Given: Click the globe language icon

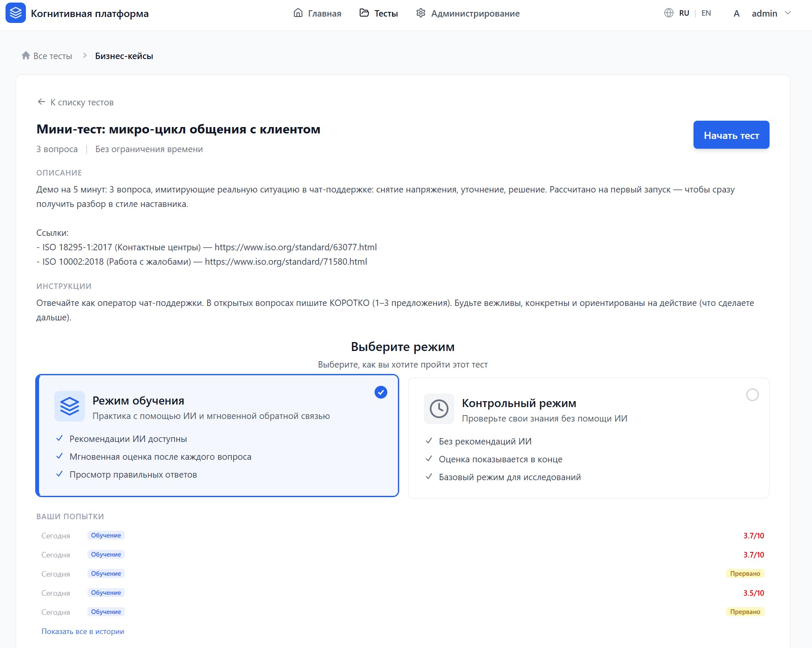Looking at the screenshot, I should (669, 13).
